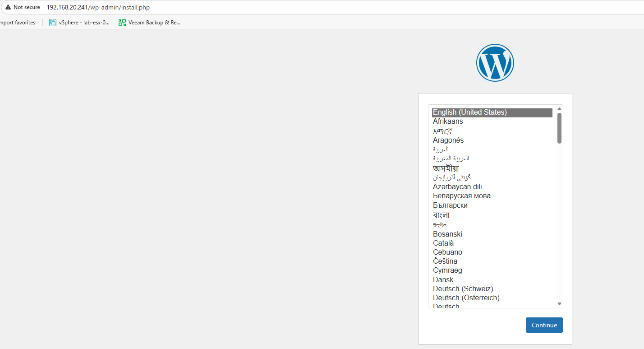Select Català language option
The width and height of the screenshot is (644, 349).
pyautogui.click(x=443, y=243)
